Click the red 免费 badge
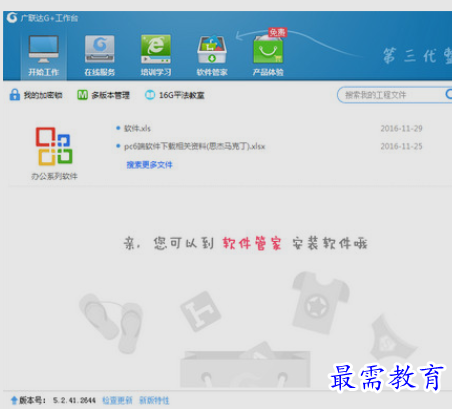 pos(278,32)
